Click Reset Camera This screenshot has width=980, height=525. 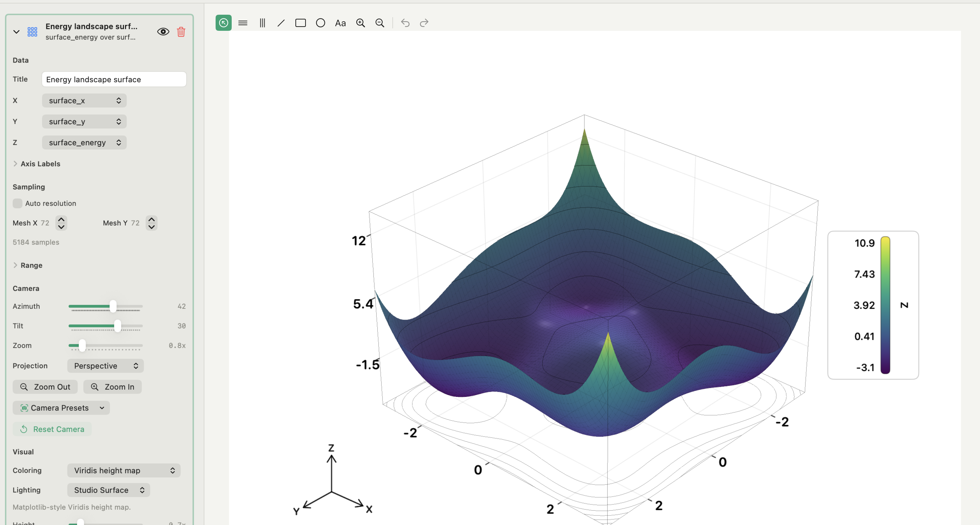pyautogui.click(x=52, y=429)
